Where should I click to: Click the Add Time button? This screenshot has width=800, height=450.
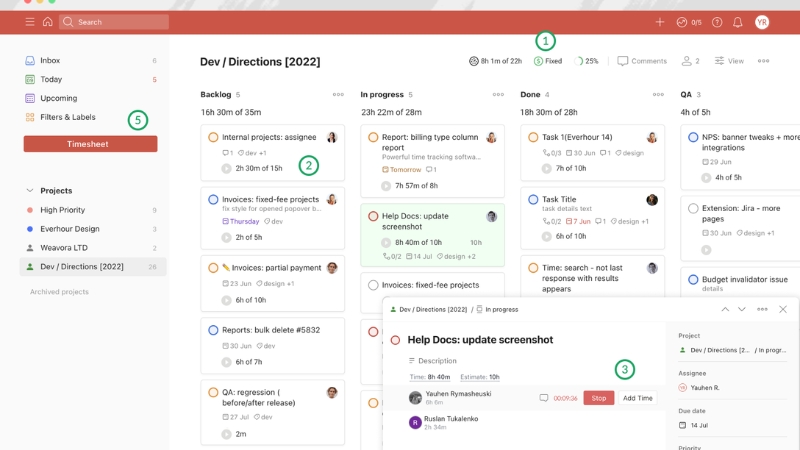pyautogui.click(x=637, y=398)
